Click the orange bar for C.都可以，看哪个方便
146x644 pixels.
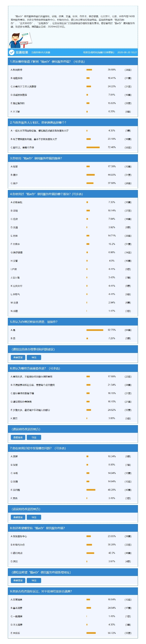pos(93,147)
